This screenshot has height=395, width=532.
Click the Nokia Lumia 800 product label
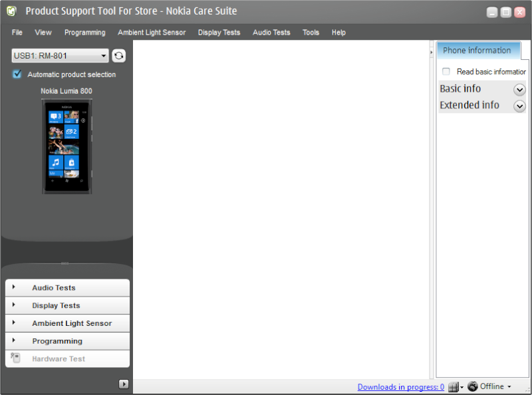(66, 91)
